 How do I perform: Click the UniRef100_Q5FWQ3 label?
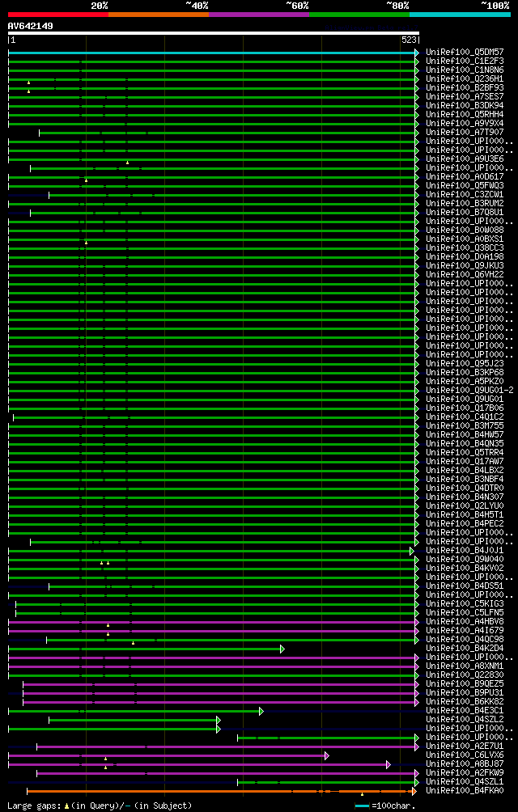[465, 185]
